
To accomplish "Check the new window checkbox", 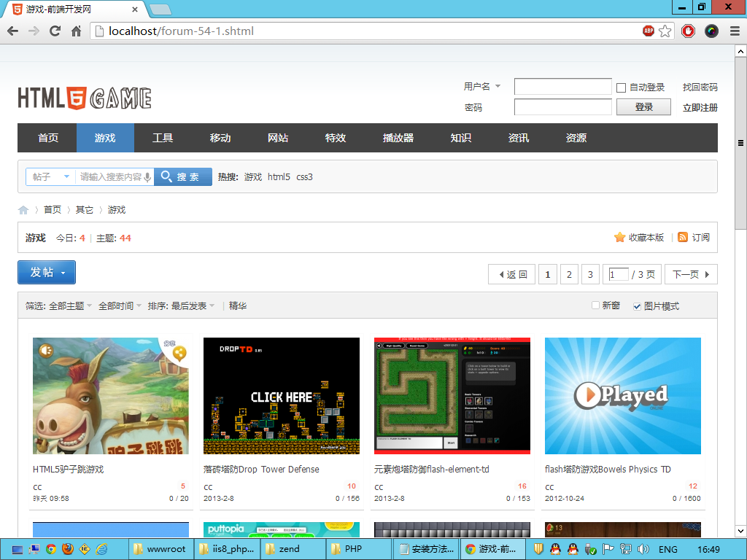I will [595, 306].
